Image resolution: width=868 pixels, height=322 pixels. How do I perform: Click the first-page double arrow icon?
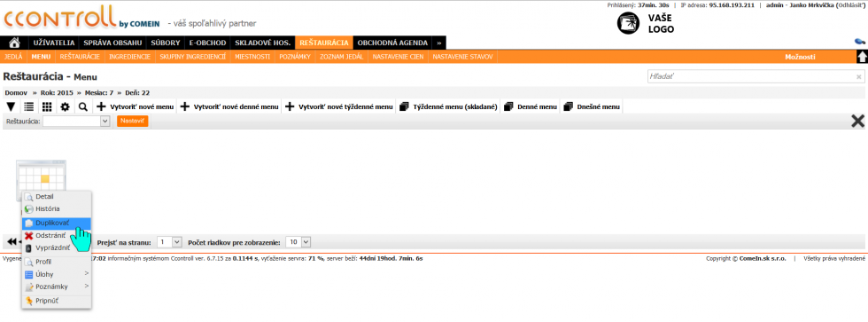click(11, 242)
